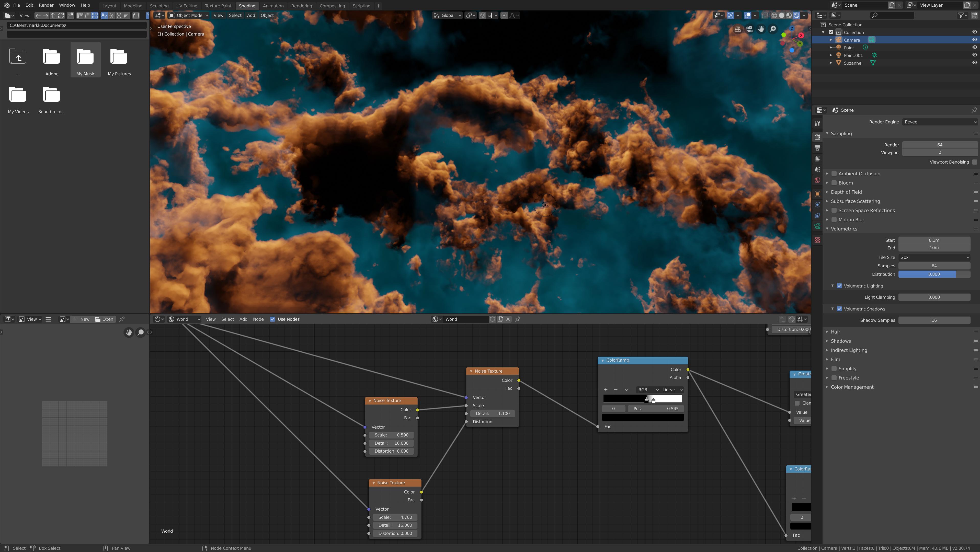Switch to the Compositing workspace tab
The width and height of the screenshot is (980, 552).
pos(332,6)
